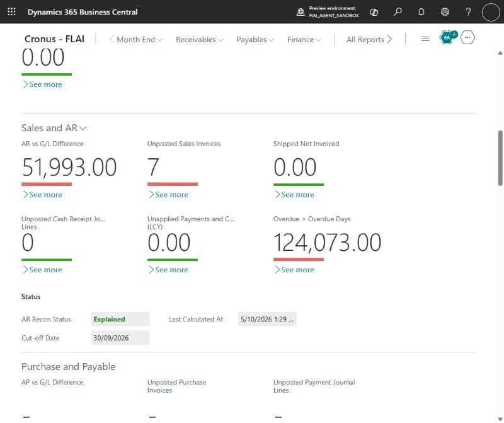
Task: Click the AR Recon Status Explained field
Action: [x=120, y=319]
